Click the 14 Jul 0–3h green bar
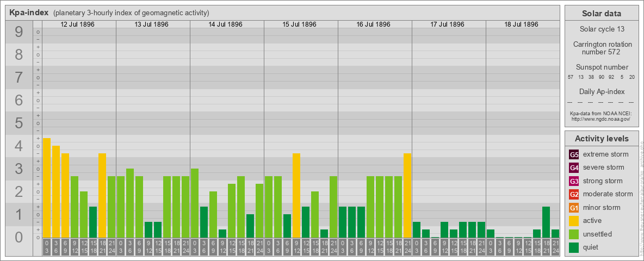This screenshot has height=261, width=644. (195, 203)
